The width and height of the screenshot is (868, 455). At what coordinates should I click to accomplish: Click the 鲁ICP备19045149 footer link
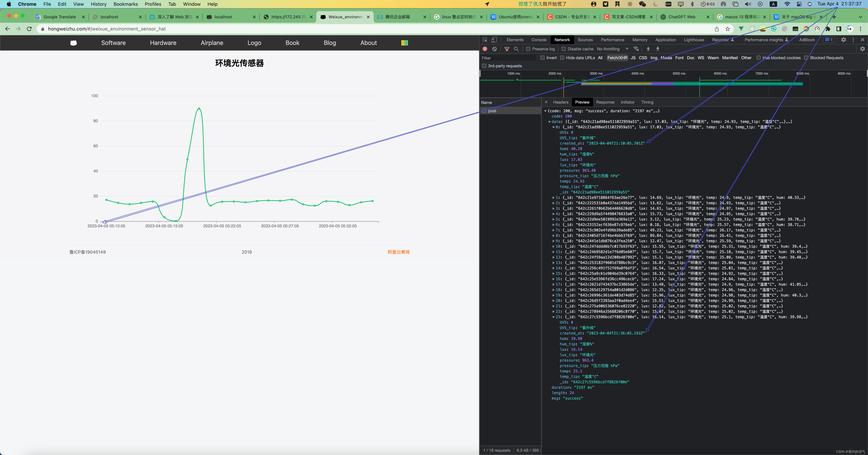point(88,252)
